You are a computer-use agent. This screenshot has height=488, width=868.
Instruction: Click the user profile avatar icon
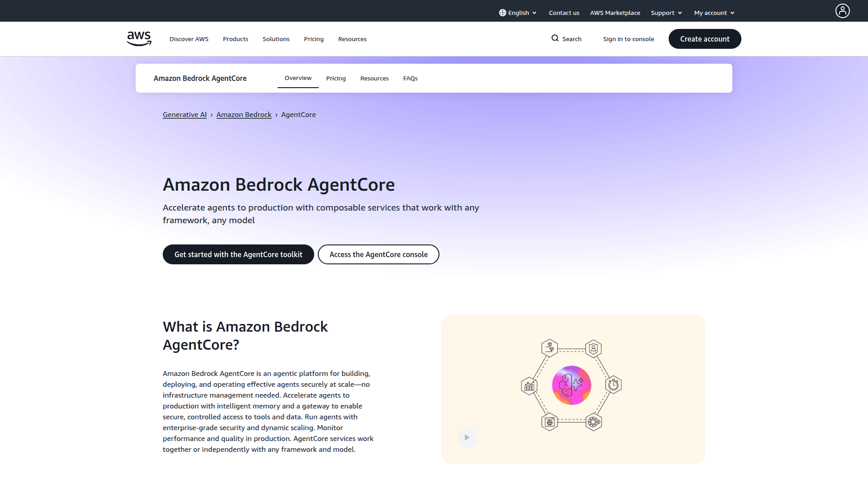tap(842, 11)
